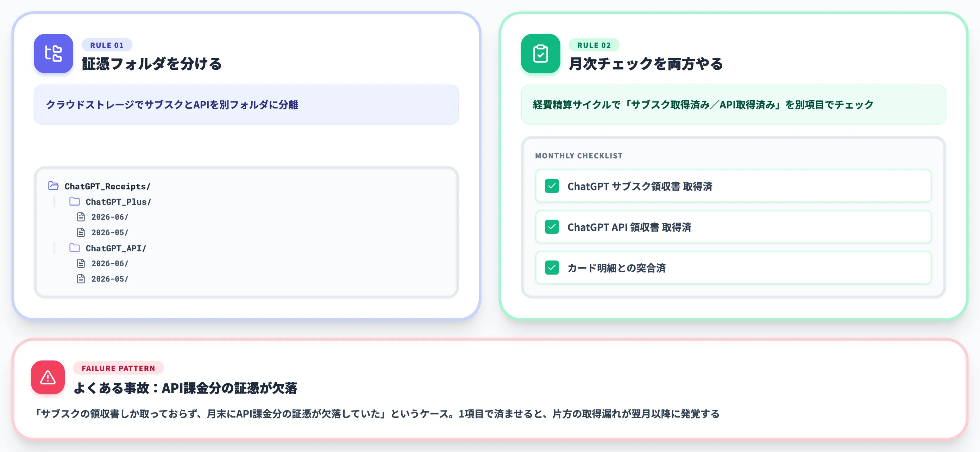
Task: Toggle the ChatGPT API 領収書 取得済 checkbox
Action: 552,227
